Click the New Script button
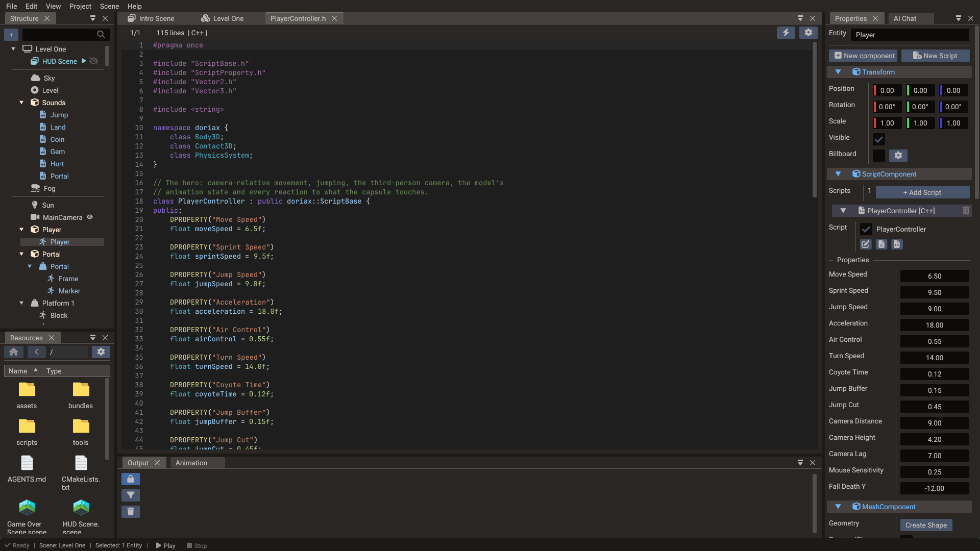Viewport: 980px width, 551px height. point(935,56)
